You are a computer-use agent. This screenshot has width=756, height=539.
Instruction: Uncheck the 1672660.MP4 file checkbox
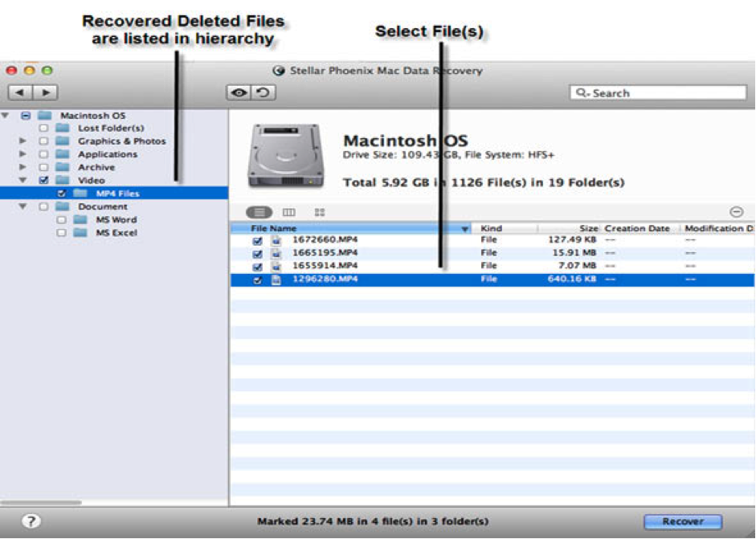pyautogui.click(x=257, y=240)
